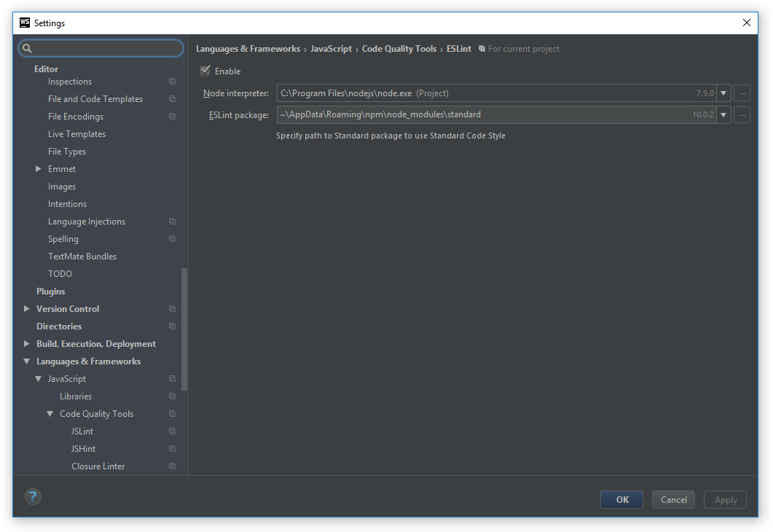Click the project icon beside Libraries
Screen dimensions: 773x532
coord(172,396)
